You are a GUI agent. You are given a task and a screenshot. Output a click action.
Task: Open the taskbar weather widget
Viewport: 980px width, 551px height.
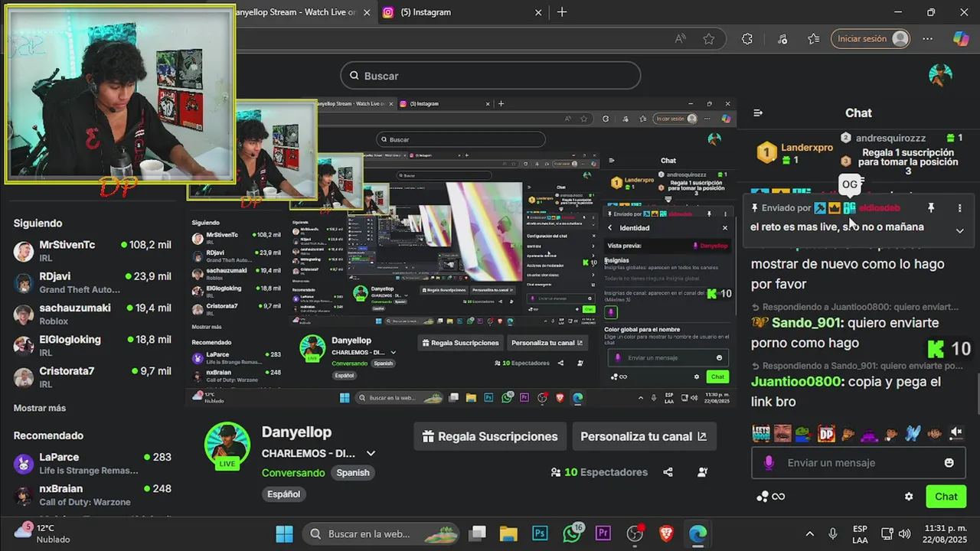[43, 533]
